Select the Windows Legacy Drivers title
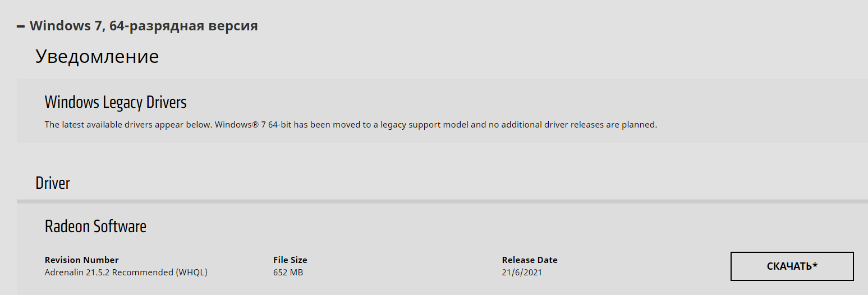Screen dimensions: 868x295 (x=116, y=102)
